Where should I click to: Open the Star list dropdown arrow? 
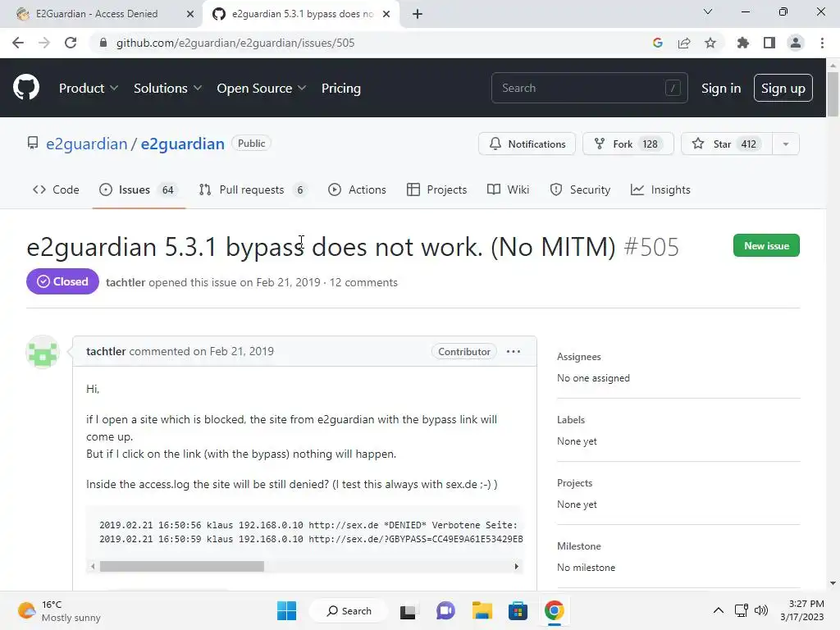pyautogui.click(x=786, y=144)
